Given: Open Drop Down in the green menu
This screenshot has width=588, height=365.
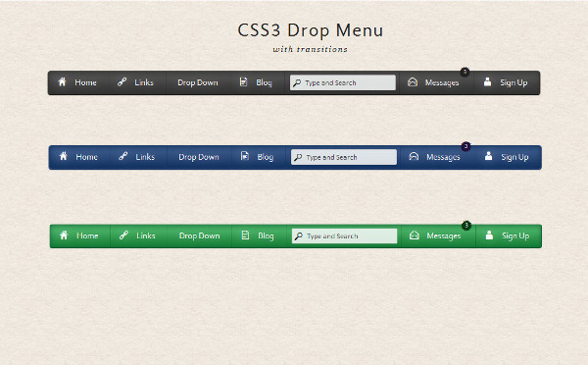Looking at the screenshot, I should pos(200,235).
